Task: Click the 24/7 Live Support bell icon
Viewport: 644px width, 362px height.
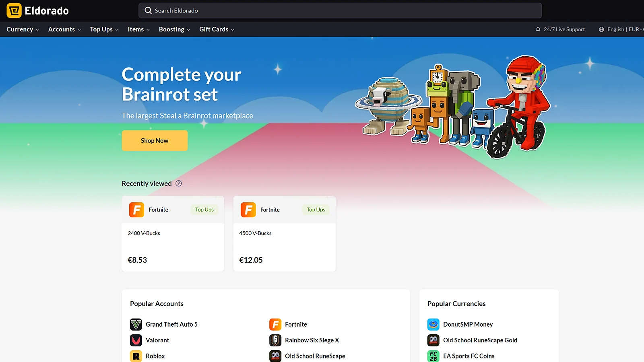Action: pyautogui.click(x=538, y=29)
